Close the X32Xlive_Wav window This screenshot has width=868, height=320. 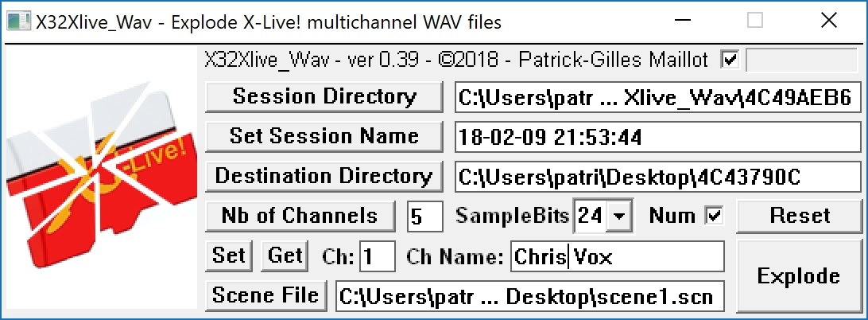(x=829, y=21)
